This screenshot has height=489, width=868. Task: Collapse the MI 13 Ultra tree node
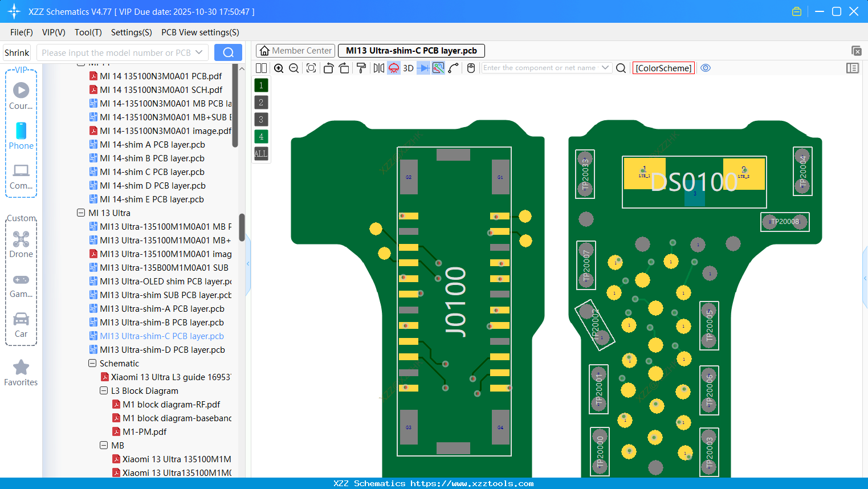80,213
